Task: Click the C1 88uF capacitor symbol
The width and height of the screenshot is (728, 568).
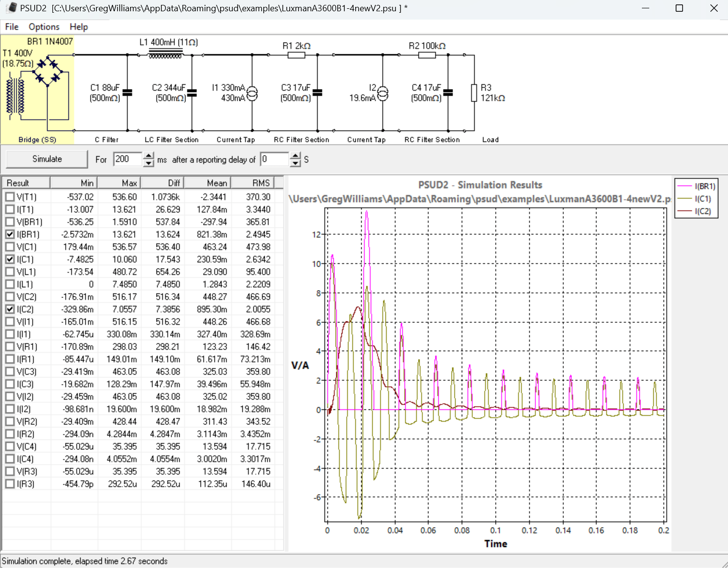Action: [x=127, y=93]
